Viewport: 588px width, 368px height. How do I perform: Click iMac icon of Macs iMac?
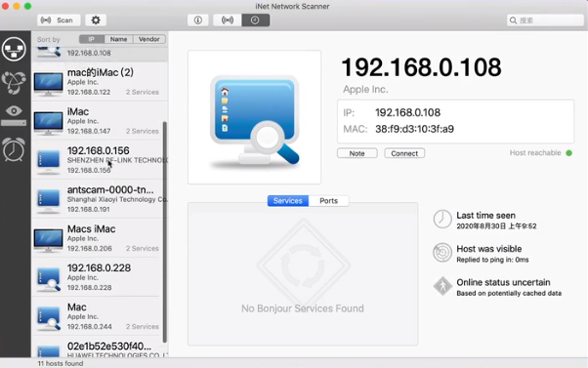pos(48,240)
